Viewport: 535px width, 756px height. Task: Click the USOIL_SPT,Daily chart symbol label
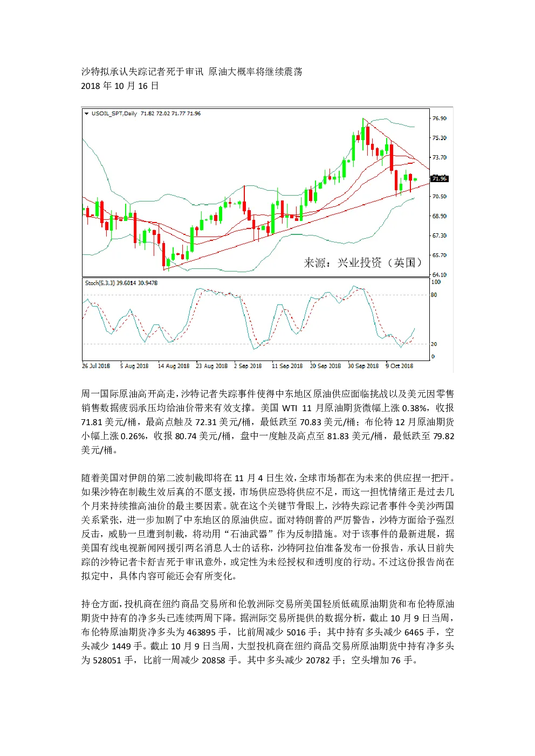tap(114, 114)
